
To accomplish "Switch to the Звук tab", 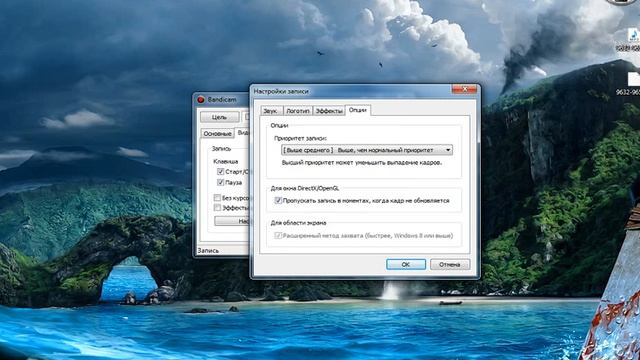I will point(271,111).
